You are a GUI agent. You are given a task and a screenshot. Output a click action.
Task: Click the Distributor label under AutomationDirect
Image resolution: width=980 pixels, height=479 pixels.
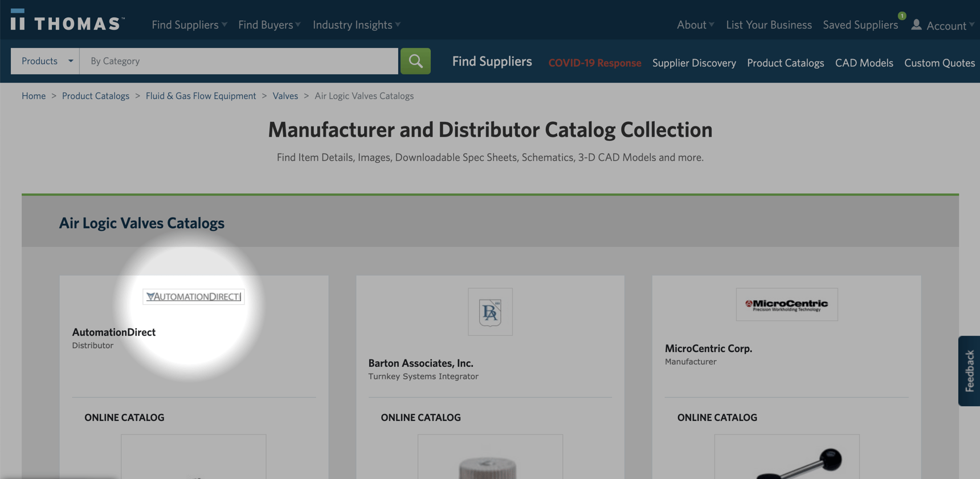pos(93,345)
